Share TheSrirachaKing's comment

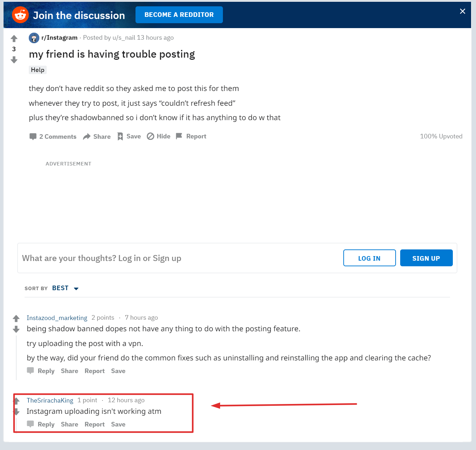point(70,424)
